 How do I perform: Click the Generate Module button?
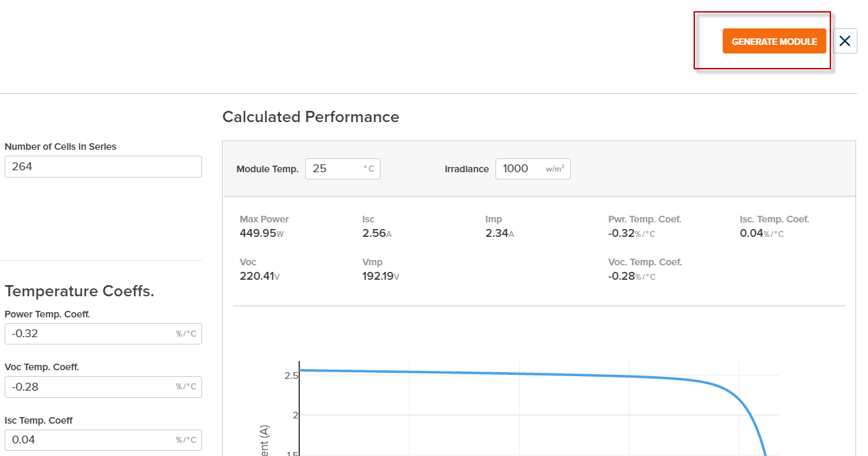774,42
